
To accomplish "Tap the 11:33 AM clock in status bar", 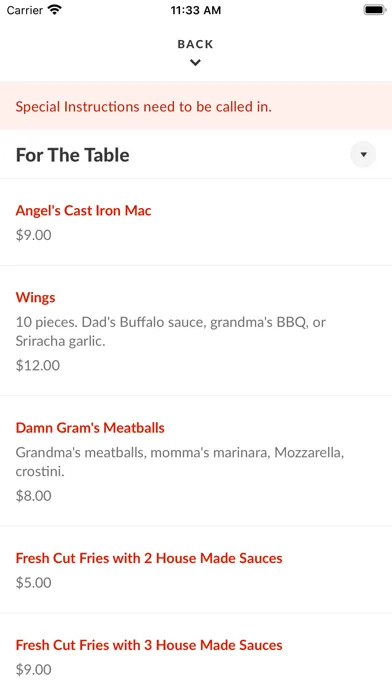I will point(196,10).
